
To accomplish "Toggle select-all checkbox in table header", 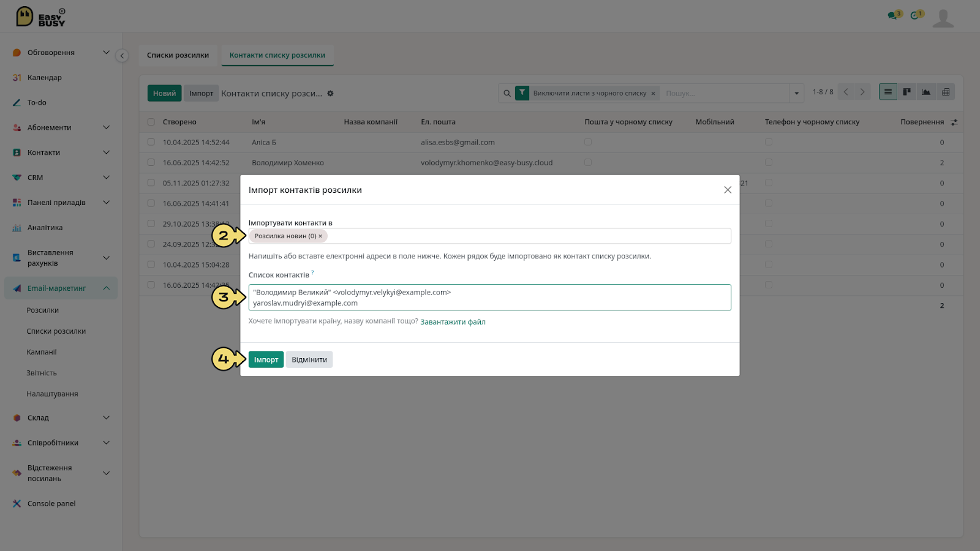I will (x=151, y=122).
